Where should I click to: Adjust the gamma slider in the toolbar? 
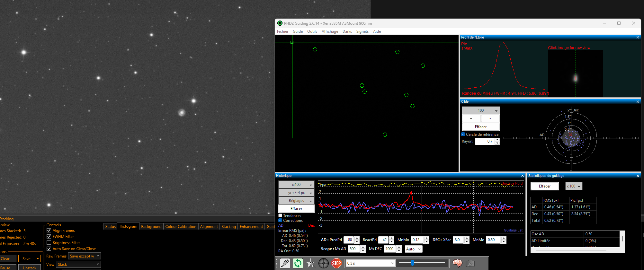point(412,263)
